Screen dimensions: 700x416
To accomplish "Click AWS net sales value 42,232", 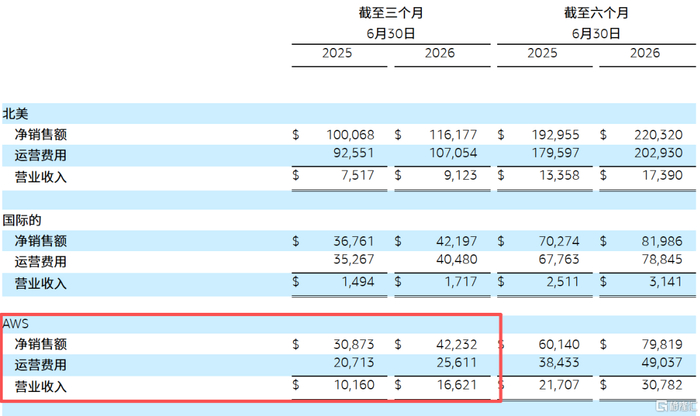I will [457, 345].
